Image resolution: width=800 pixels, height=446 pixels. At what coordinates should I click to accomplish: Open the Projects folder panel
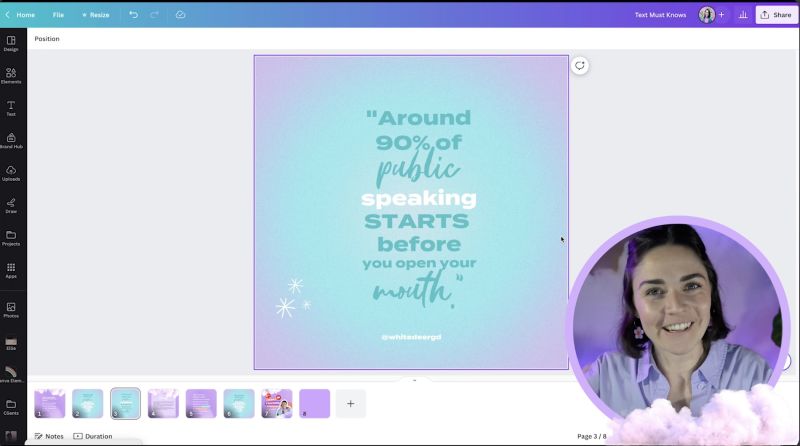11,238
